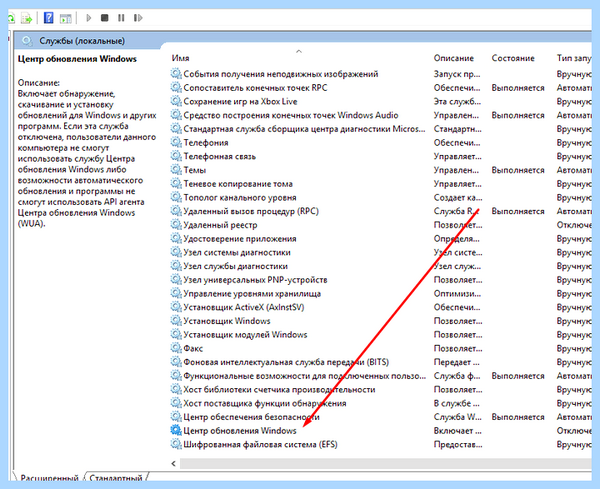600x489 pixels.
Task: Select Удостоверение приложения service
Action: click(x=240, y=238)
